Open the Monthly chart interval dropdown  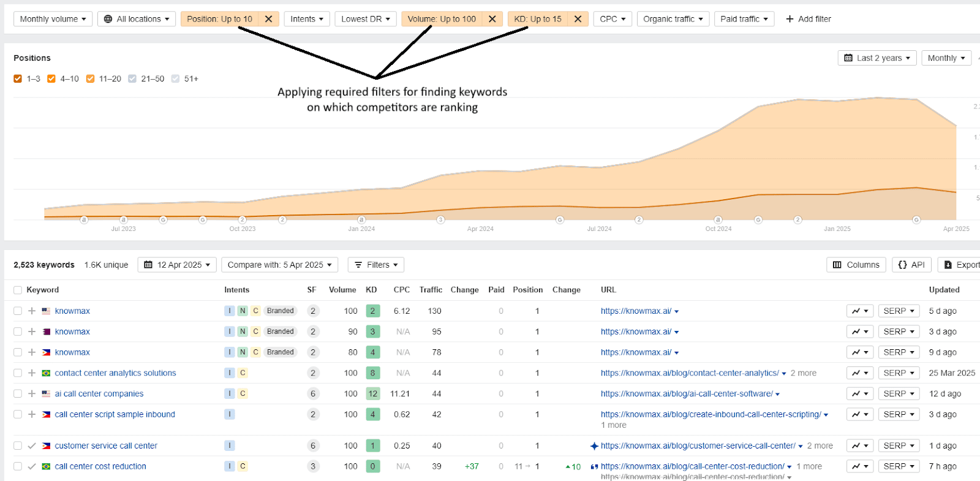tap(946, 58)
